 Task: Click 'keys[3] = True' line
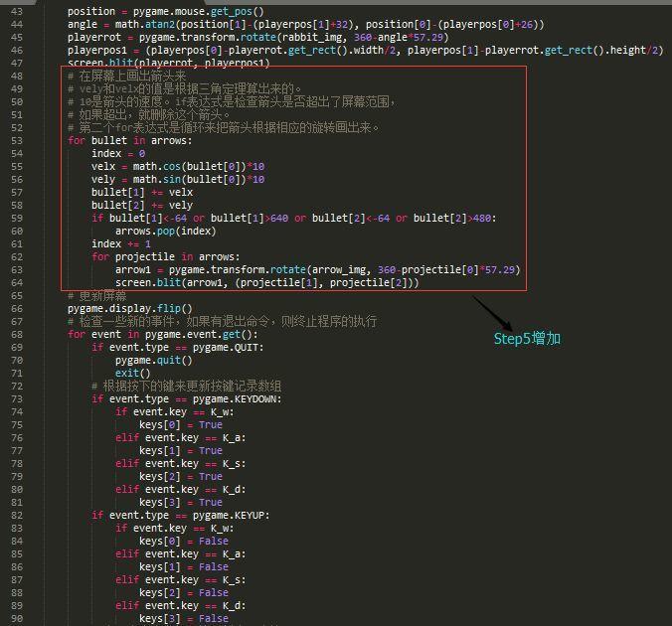pyautogui.click(x=181, y=502)
